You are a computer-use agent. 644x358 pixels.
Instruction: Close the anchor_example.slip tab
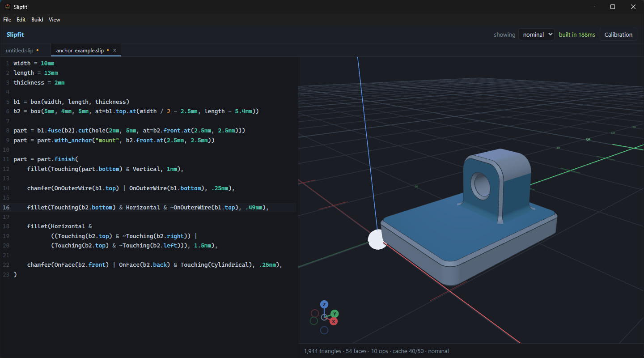click(x=114, y=50)
